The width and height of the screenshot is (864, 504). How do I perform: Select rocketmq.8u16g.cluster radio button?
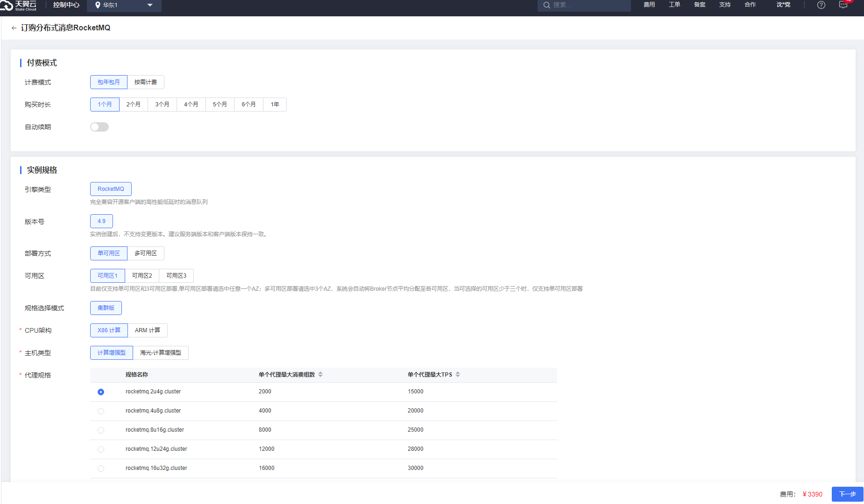101,430
